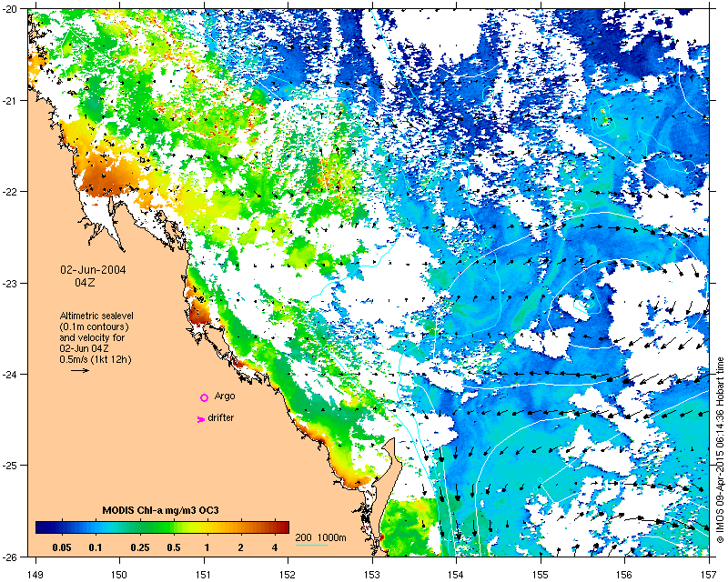Click the colorbar value label '4'
728x582 pixels.
click(x=275, y=547)
